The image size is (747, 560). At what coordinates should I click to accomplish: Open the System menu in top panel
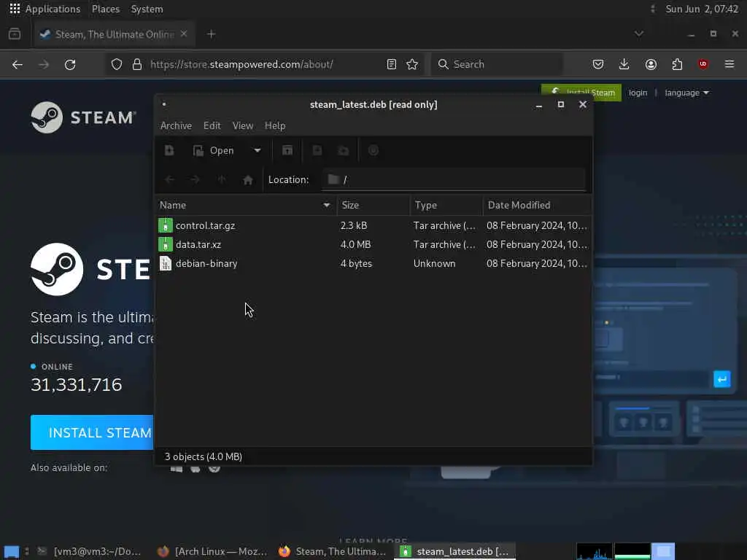[147, 9]
